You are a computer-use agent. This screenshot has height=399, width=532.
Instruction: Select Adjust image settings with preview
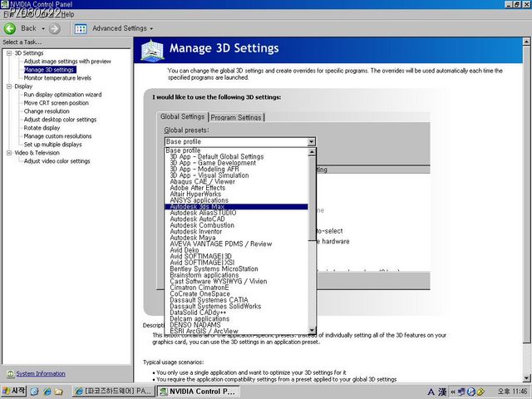pos(67,62)
